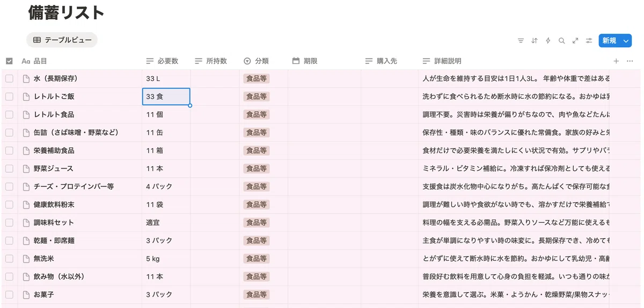Click the 4 パック cell
Screen dimensions: 644x308
166,186
